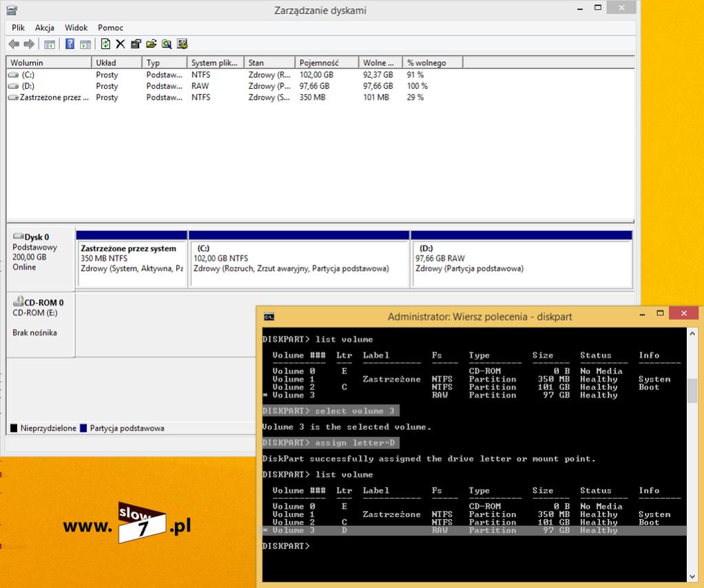Click the last toolbar settings list icon
The width and height of the screenshot is (704, 588).
[182, 44]
